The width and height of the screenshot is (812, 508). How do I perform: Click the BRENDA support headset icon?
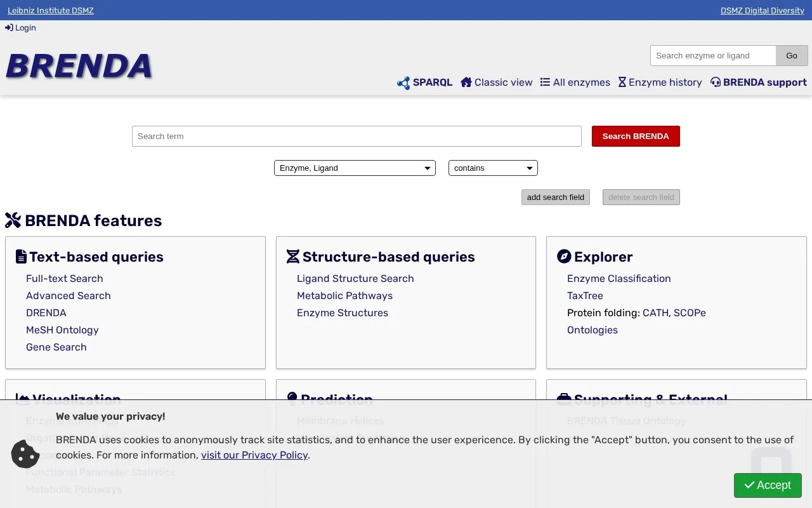pos(716,82)
